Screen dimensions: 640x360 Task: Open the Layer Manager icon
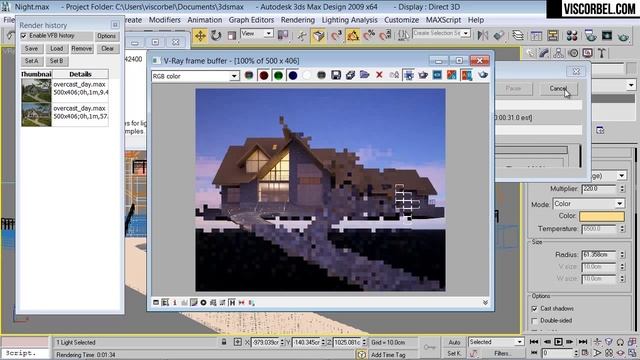[x=518, y=36]
